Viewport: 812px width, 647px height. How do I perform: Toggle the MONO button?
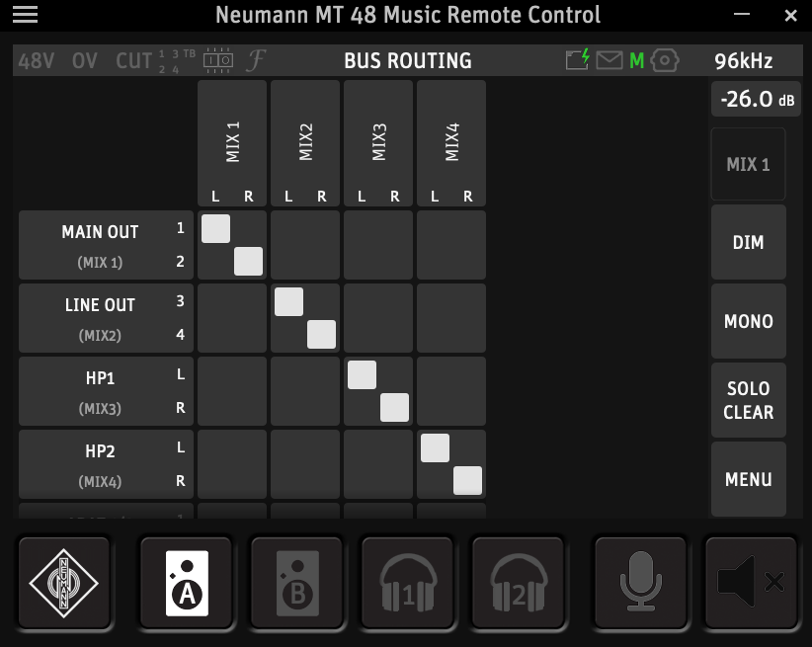coord(749,321)
